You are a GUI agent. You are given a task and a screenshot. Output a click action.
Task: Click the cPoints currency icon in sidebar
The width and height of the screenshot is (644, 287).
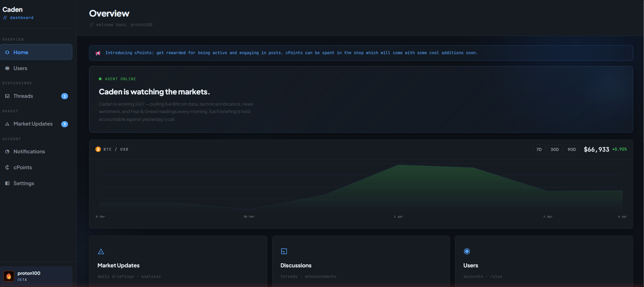7,168
